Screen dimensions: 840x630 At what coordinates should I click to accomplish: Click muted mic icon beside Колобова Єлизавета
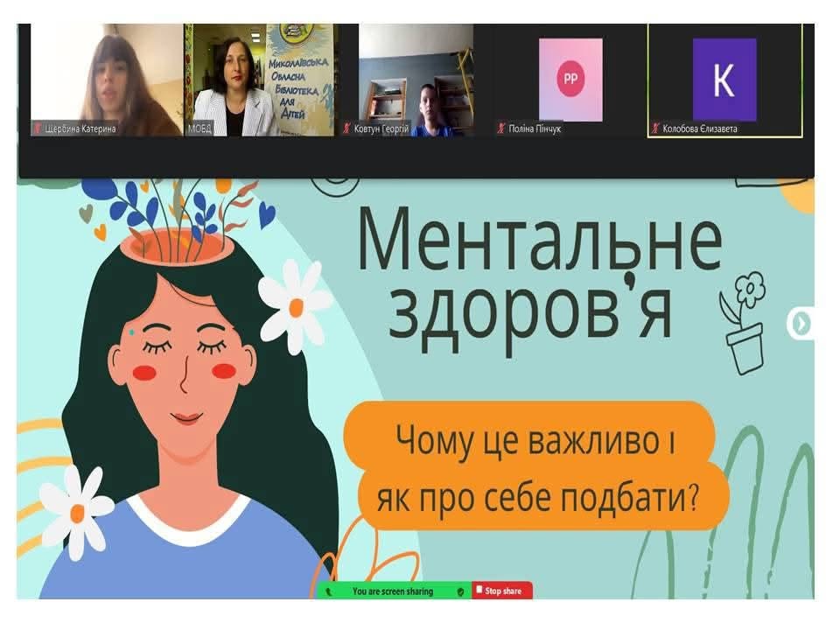(655, 129)
